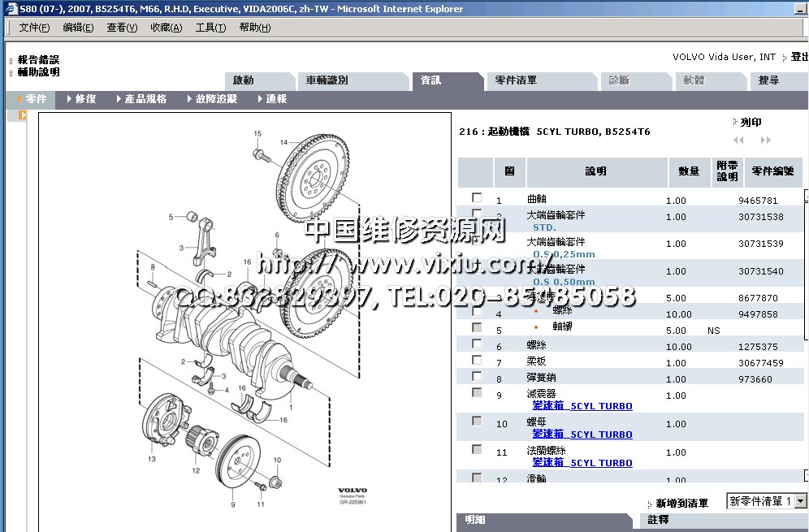Click the scroll down arrow of parts list
The height and width of the screenshot is (532, 809).
(x=806, y=475)
